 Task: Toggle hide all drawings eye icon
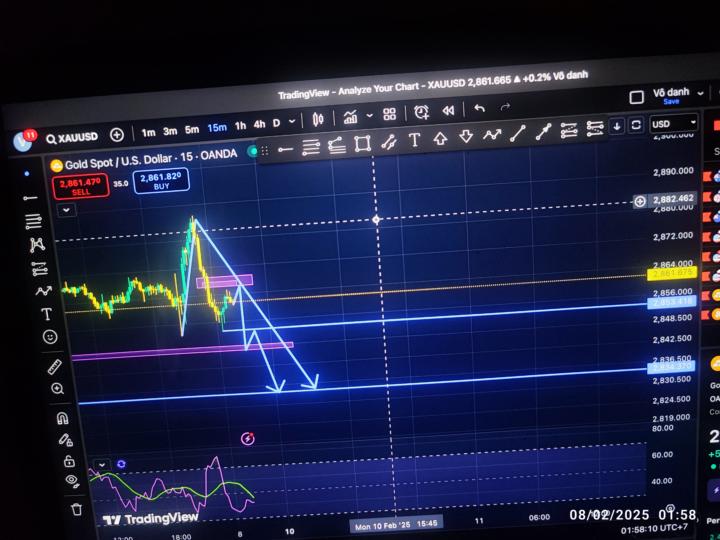click(x=73, y=481)
